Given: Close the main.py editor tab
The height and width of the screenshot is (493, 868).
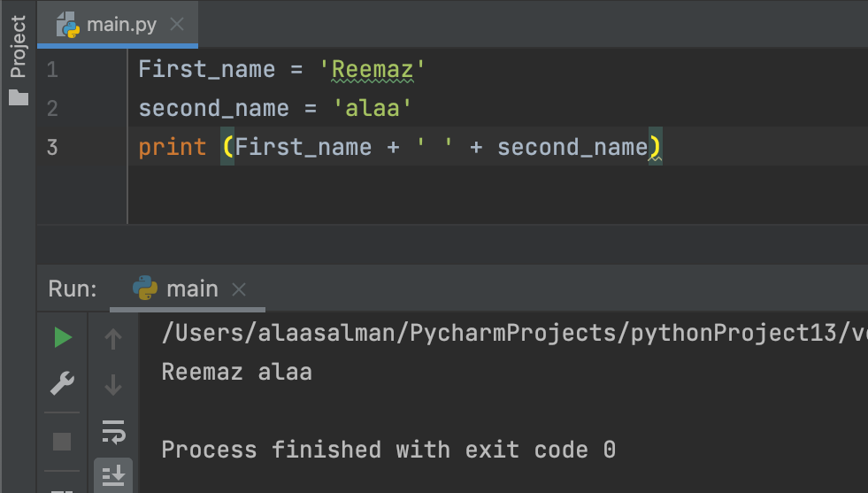Looking at the screenshot, I should click(177, 25).
